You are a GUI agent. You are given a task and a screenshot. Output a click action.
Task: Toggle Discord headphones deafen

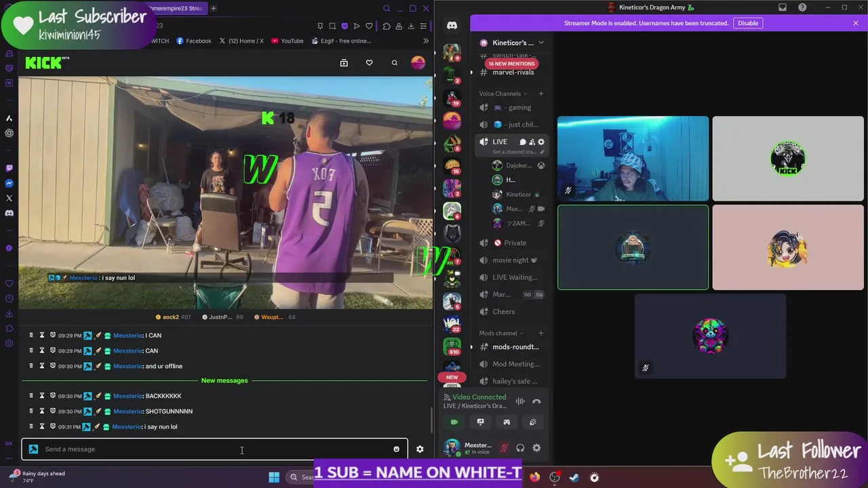[520, 448]
